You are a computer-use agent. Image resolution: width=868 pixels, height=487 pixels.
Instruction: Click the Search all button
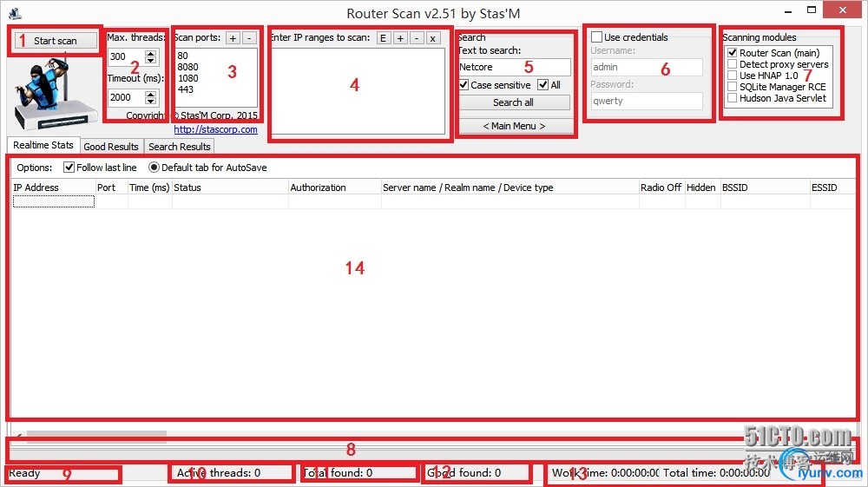tap(514, 102)
